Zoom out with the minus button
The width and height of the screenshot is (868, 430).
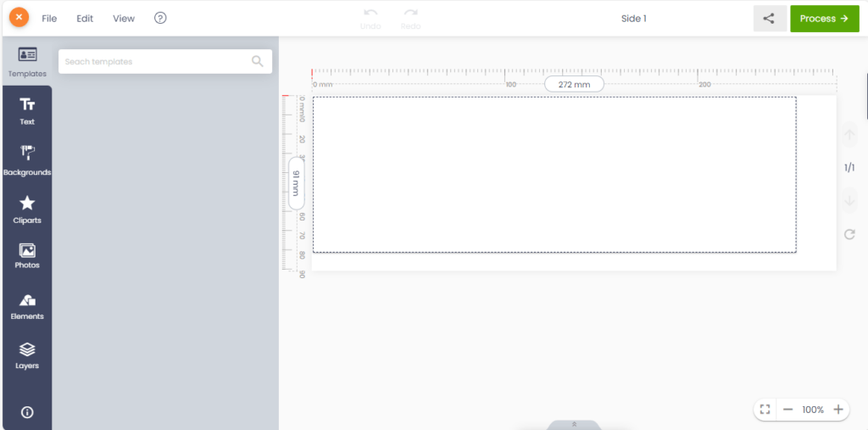(x=787, y=410)
